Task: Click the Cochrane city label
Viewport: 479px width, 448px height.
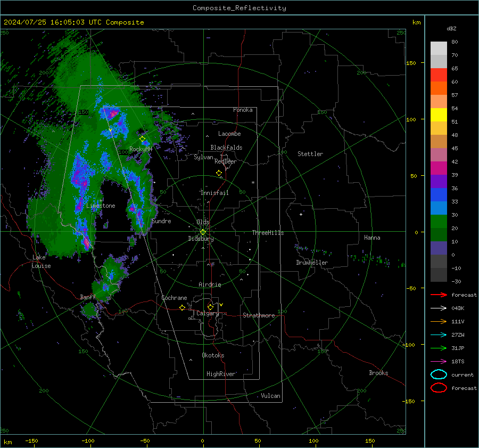Action: click(x=174, y=298)
